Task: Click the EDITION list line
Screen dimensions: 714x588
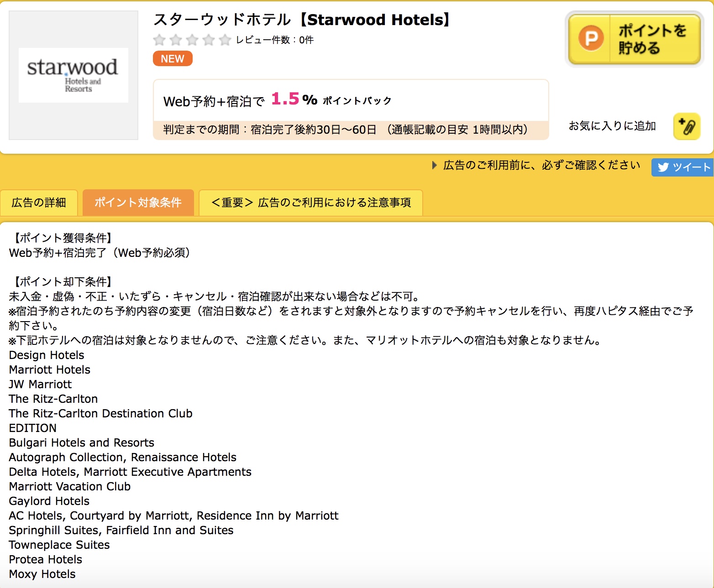Action: coord(33,428)
